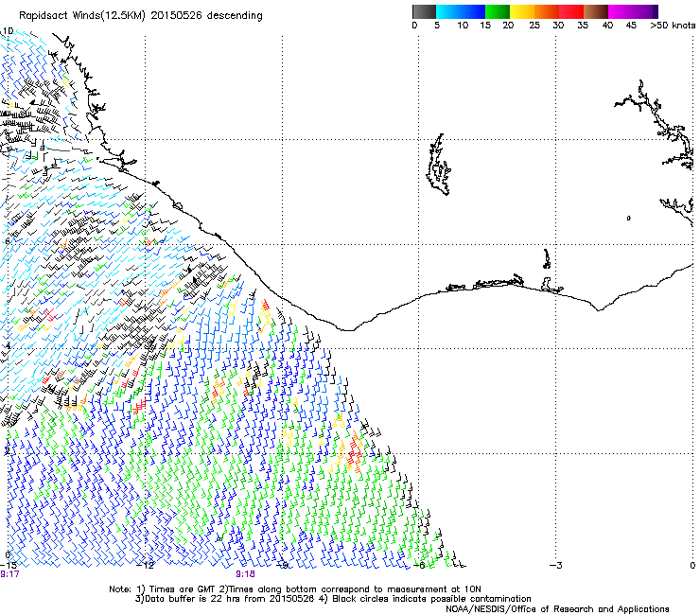The height and width of the screenshot is (615, 700).
Task: Click the "10" latitude label at top left
Action: [8, 31]
